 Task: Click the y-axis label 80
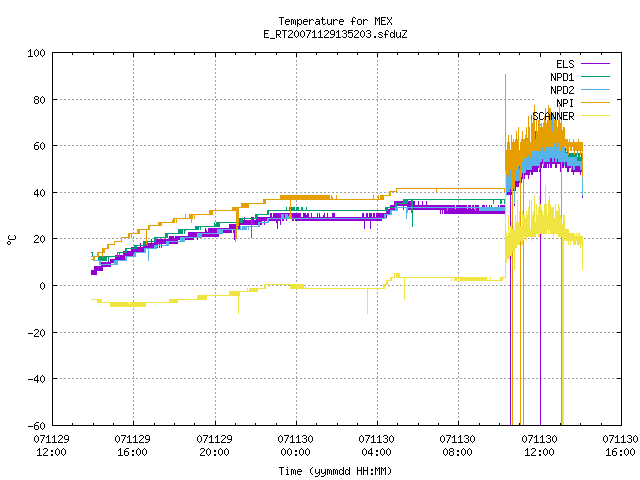point(39,100)
